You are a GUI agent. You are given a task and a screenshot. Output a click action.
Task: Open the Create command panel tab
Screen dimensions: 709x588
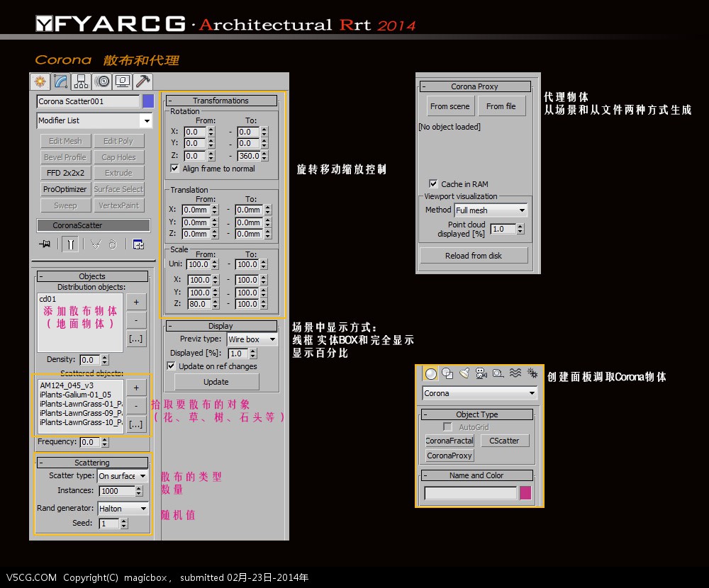tap(40, 81)
